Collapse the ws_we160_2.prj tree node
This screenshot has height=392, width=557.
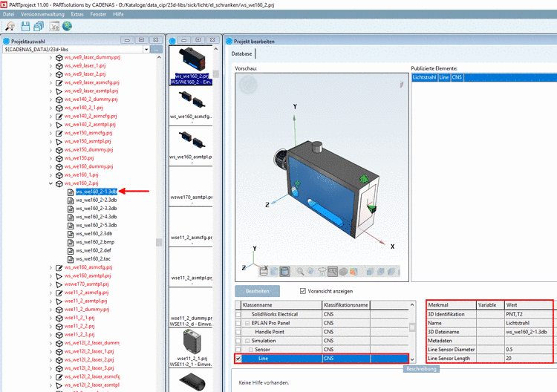(x=51, y=183)
